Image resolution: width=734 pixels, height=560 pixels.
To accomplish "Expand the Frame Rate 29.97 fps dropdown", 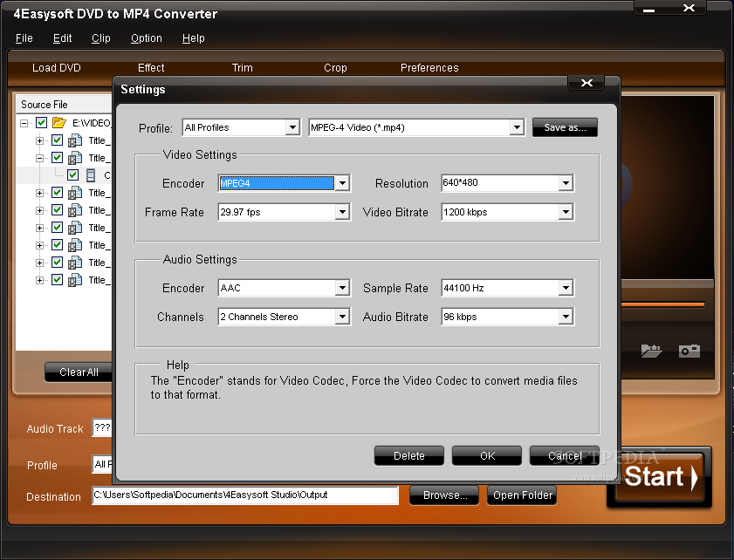I will 342,212.
